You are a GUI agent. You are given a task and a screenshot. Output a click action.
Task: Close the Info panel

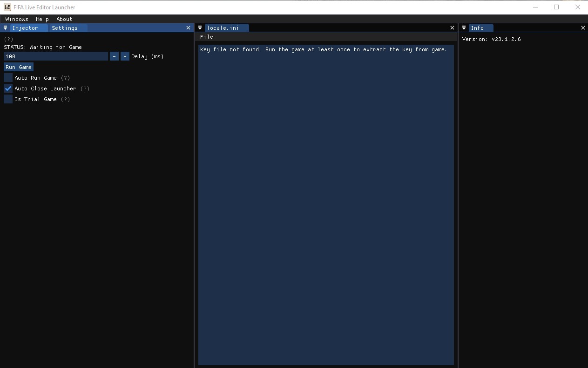[583, 28]
